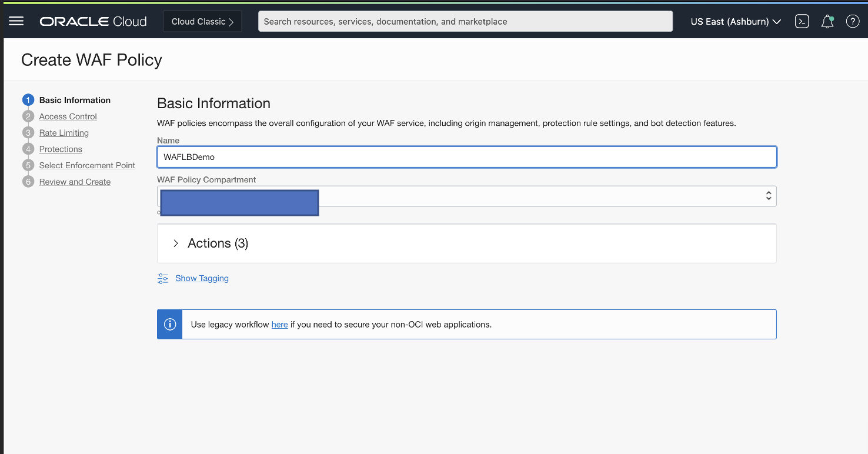Click the Cloud Classic breadcrumb

click(202, 21)
